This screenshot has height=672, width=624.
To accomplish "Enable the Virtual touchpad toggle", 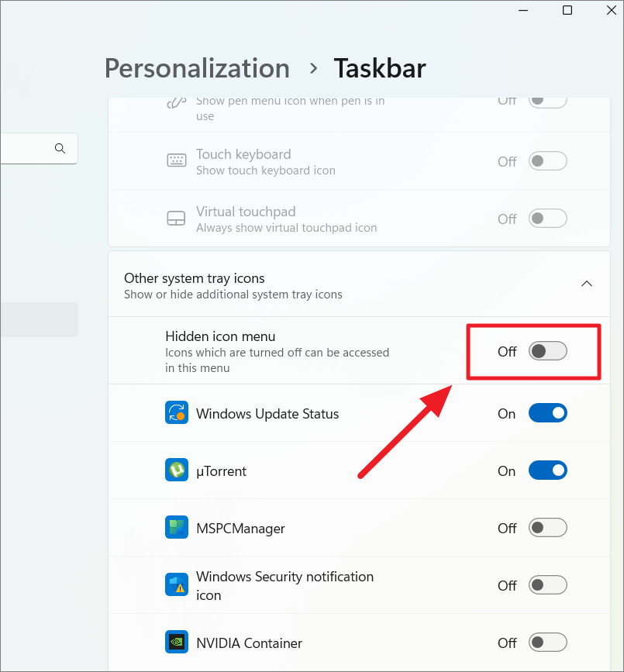I will [x=547, y=218].
